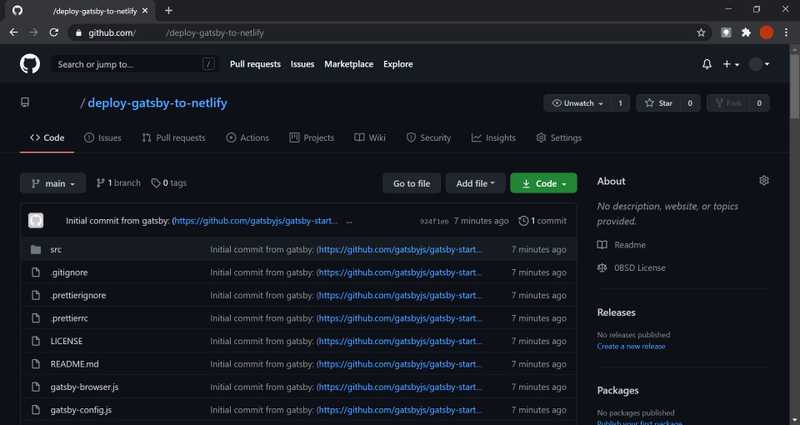
Task: Click Create a new release
Action: [x=631, y=346]
